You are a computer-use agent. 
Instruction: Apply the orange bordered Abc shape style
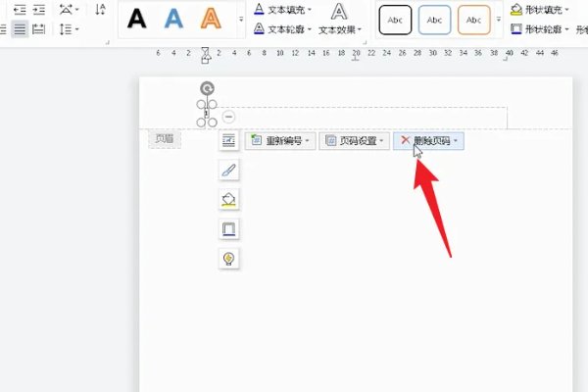point(474,20)
